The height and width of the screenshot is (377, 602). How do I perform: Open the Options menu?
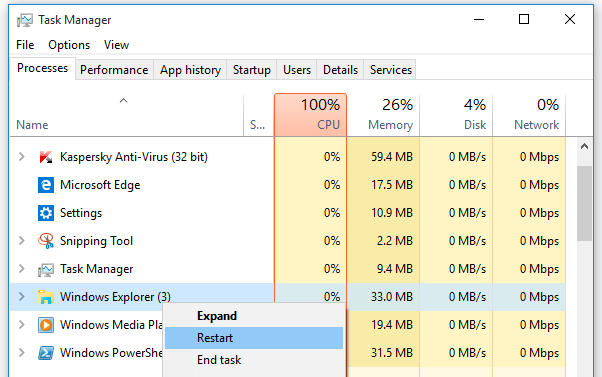[x=69, y=45]
